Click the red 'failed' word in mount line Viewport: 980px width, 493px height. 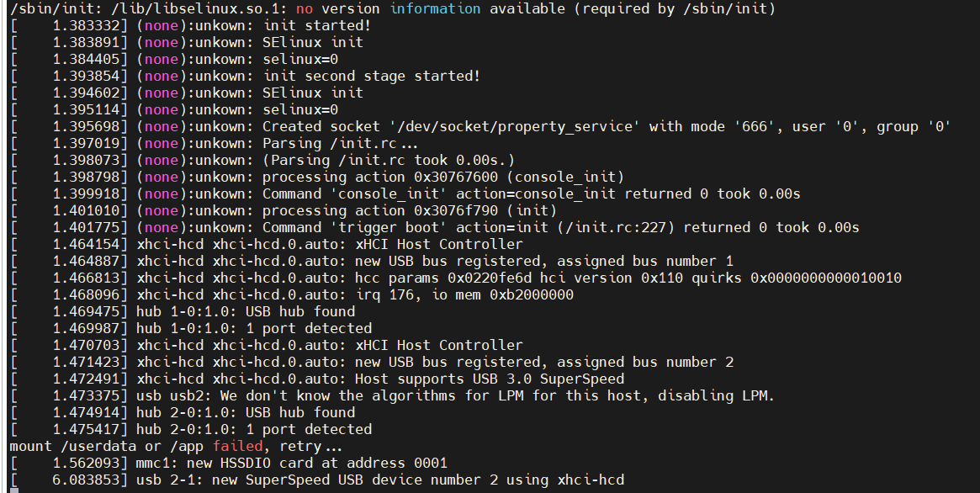click(x=237, y=446)
